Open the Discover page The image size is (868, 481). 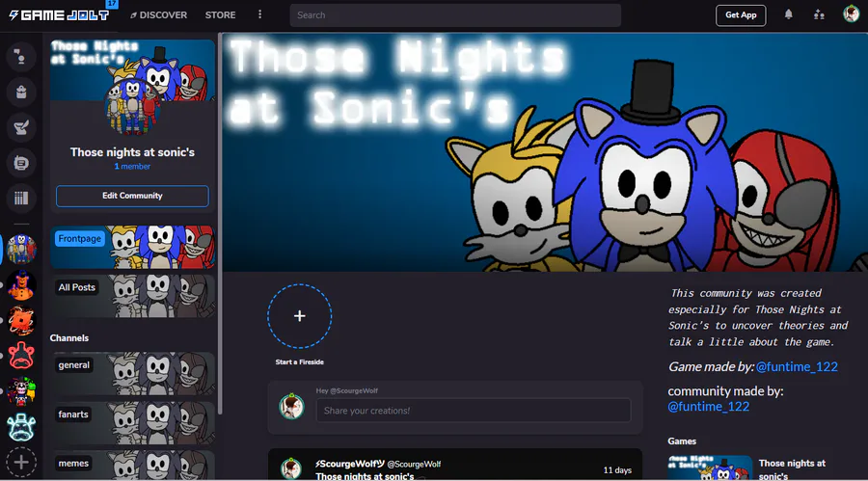click(158, 15)
